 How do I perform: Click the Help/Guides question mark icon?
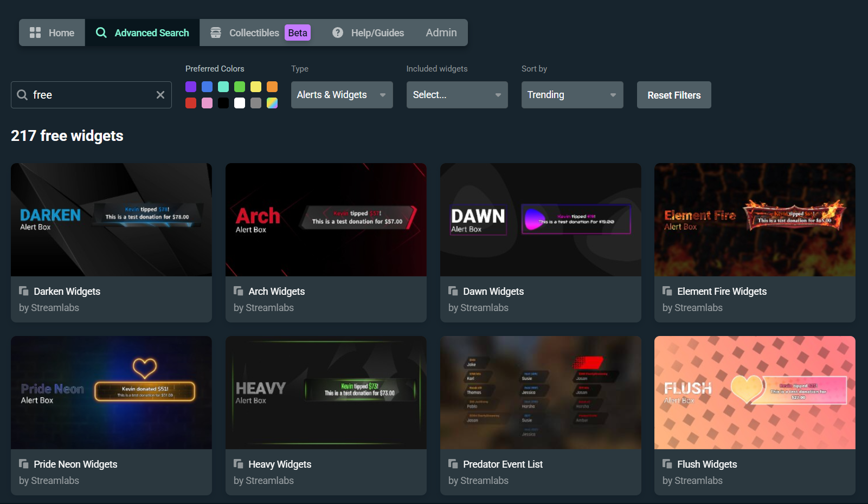point(337,33)
